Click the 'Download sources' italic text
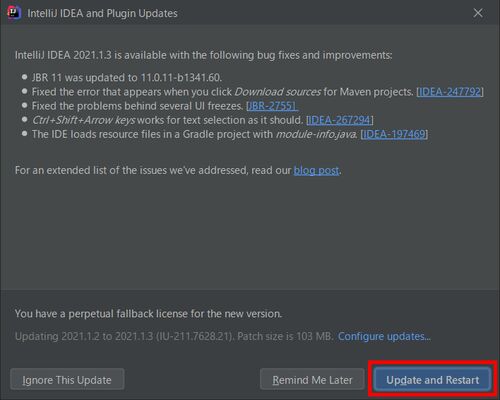This screenshot has height=400, width=500. point(277,92)
